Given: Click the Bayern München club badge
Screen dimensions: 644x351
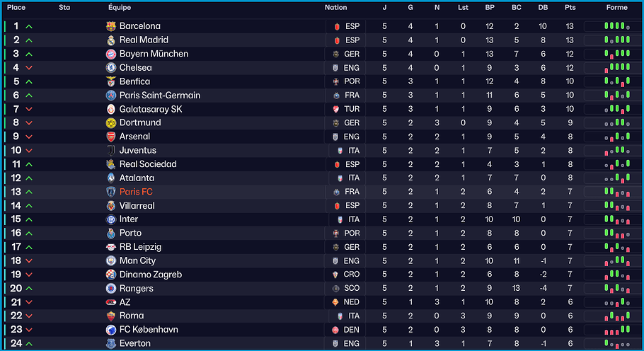Looking at the screenshot, I should click(x=110, y=54).
